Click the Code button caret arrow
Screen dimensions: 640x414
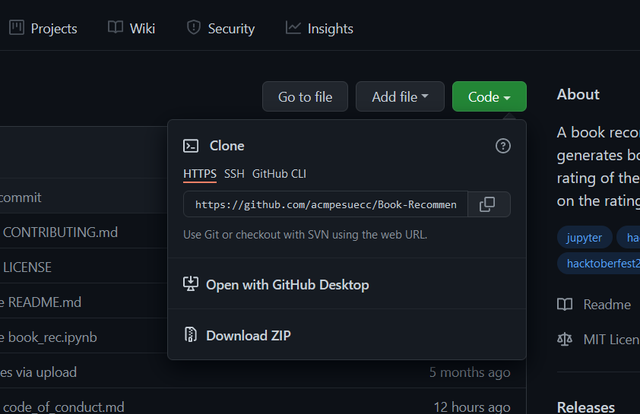[x=507, y=98]
